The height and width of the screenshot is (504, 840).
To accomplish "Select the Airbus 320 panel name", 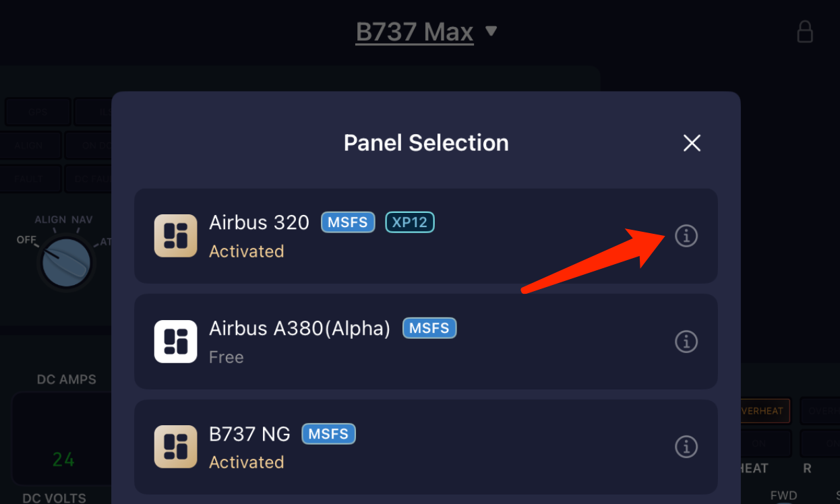I will (x=259, y=222).
